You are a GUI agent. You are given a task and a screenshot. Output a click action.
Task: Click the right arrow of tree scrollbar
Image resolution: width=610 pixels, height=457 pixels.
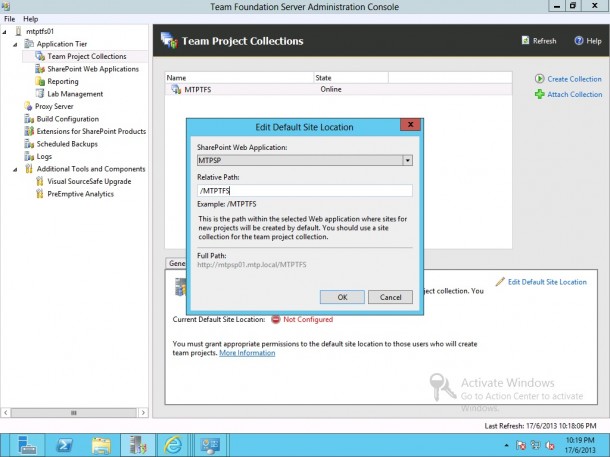point(143,412)
